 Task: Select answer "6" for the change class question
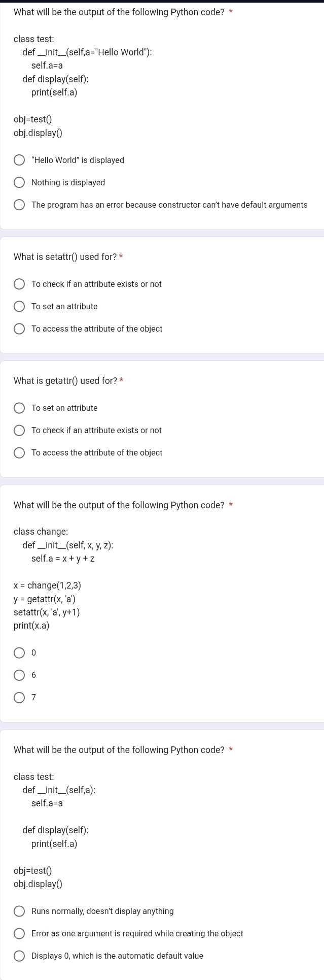19,675
